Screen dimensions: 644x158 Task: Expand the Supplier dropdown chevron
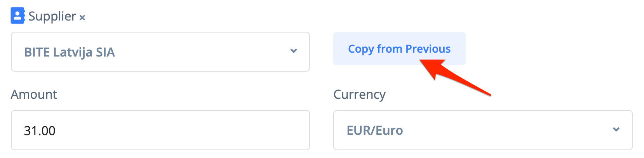tap(294, 51)
